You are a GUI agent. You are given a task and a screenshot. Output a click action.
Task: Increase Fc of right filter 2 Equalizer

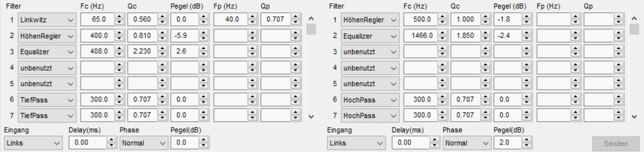coord(442,33)
